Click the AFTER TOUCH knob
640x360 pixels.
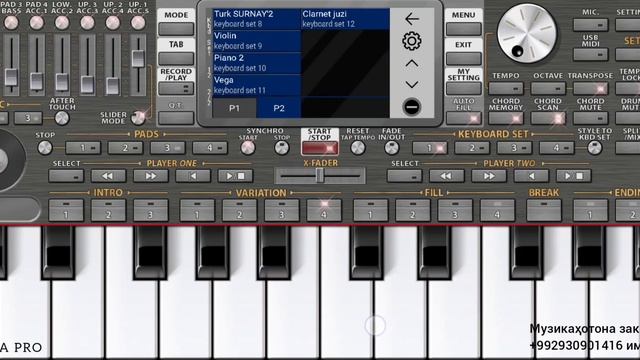(x=62, y=118)
